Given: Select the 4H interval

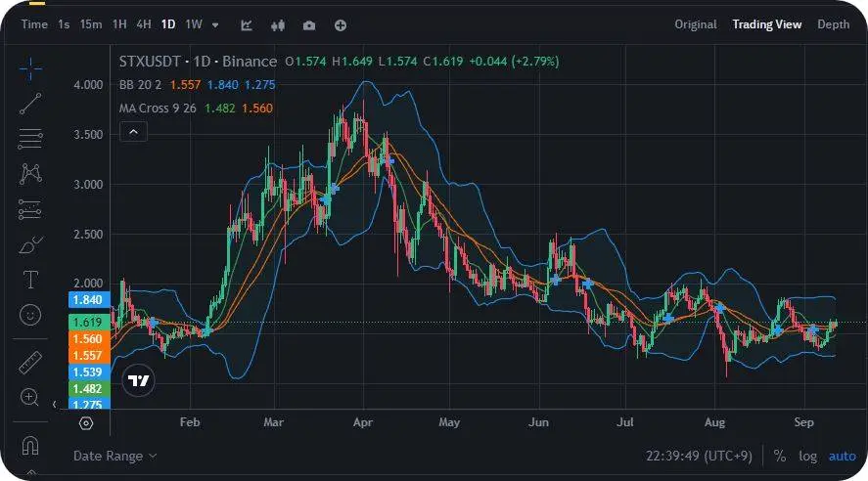Looking at the screenshot, I should pos(144,24).
